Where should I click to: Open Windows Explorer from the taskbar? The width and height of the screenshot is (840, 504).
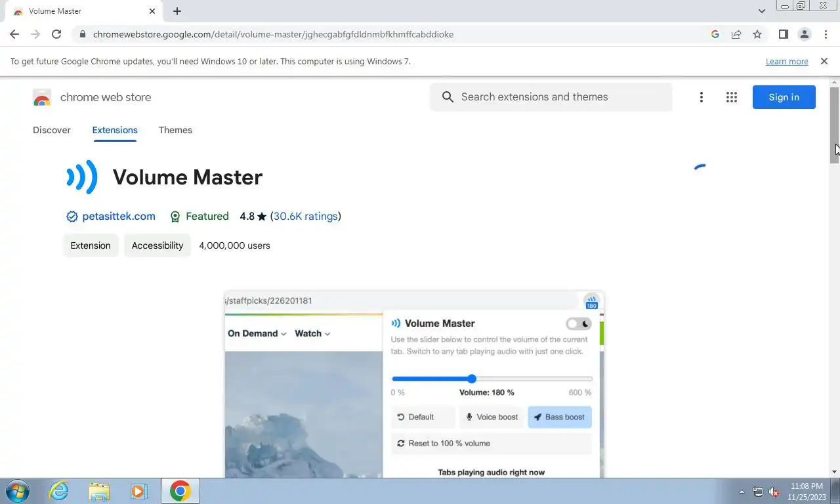[x=99, y=491]
